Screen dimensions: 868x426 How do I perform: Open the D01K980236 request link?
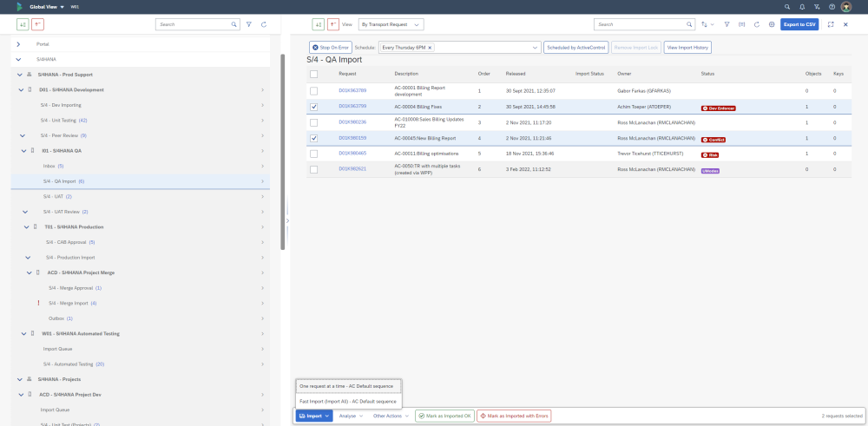click(352, 122)
